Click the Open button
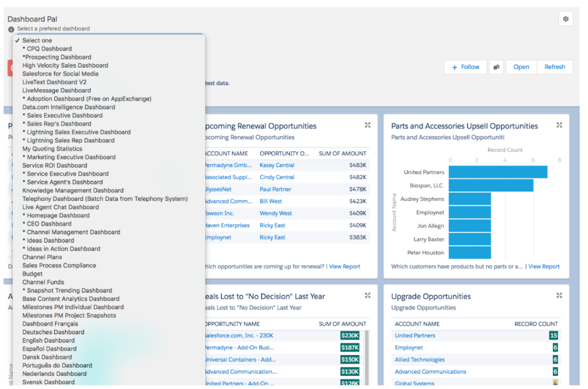This screenshot has width=588, height=389. (521, 67)
